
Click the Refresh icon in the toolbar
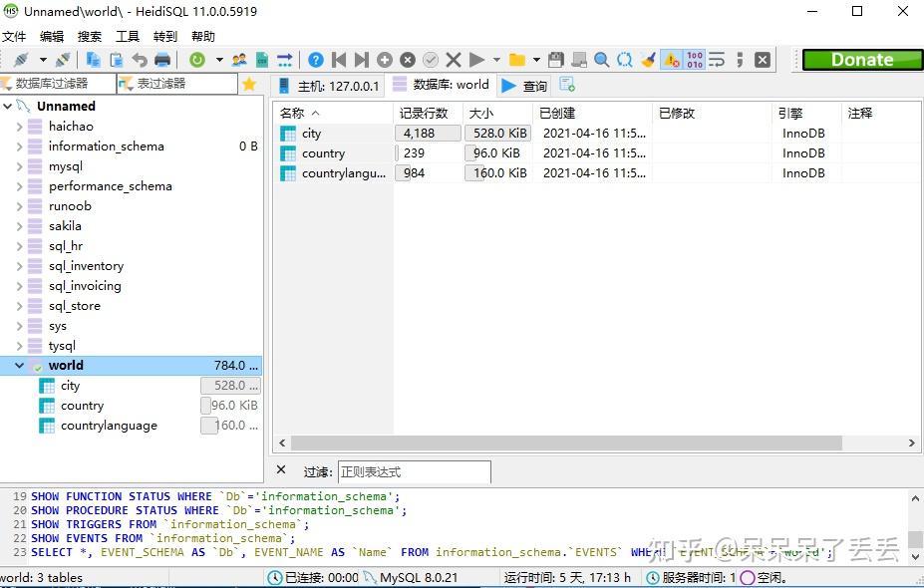(199, 60)
